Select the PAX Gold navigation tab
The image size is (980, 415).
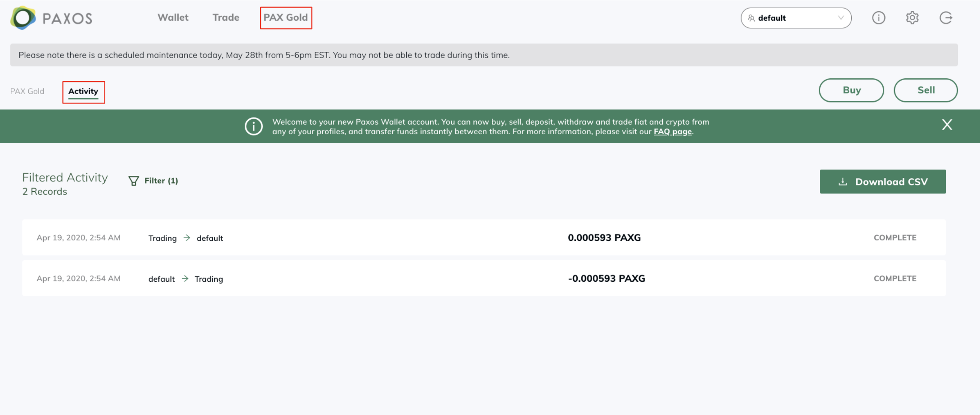pos(286,18)
